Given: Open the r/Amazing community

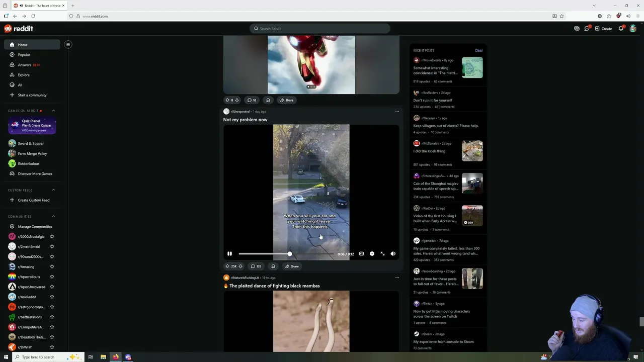Looking at the screenshot, I should tap(26, 266).
